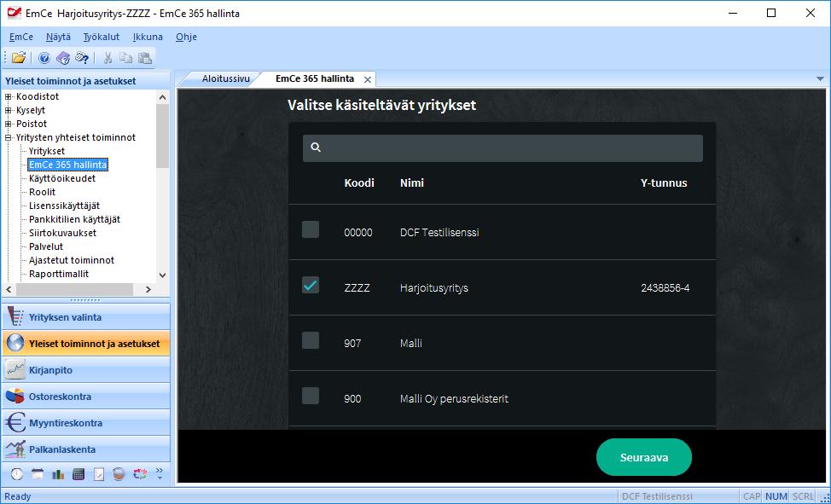
Task: Close the EmCe 365 hallinta tab
Action: 367,79
